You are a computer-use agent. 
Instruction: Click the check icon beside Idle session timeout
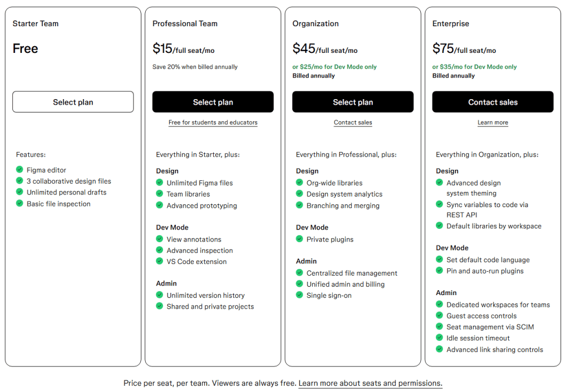point(439,338)
